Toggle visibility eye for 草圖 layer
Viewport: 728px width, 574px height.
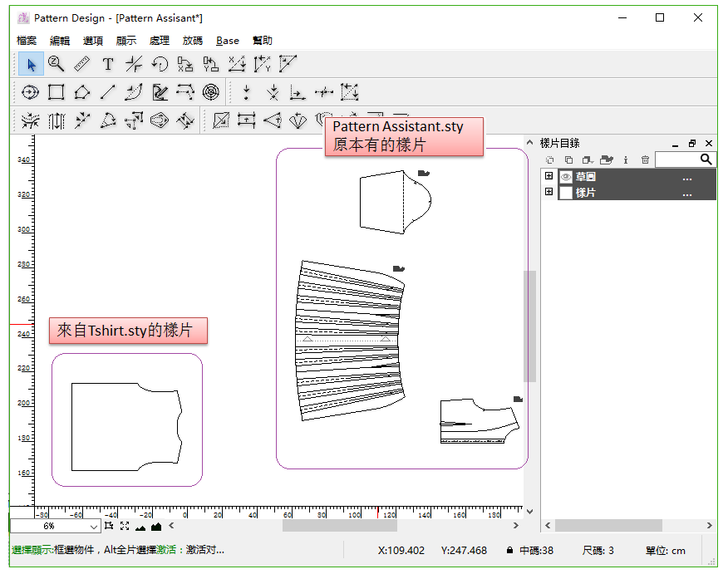click(565, 177)
